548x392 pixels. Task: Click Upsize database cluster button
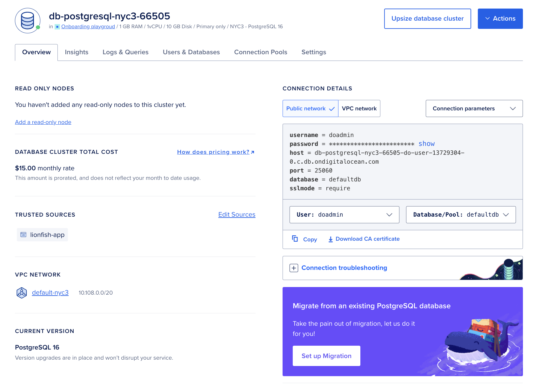[427, 19]
